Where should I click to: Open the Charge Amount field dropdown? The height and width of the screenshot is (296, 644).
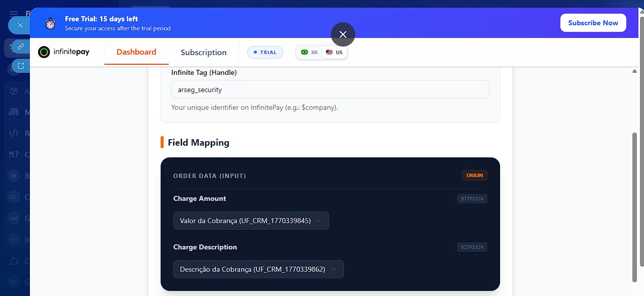pyautogui.click(x=251, y=221)
